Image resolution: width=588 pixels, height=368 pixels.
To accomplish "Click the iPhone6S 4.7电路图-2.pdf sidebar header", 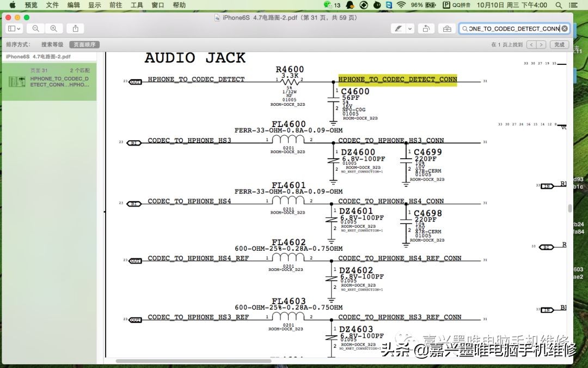I will (x=38, y=57).
